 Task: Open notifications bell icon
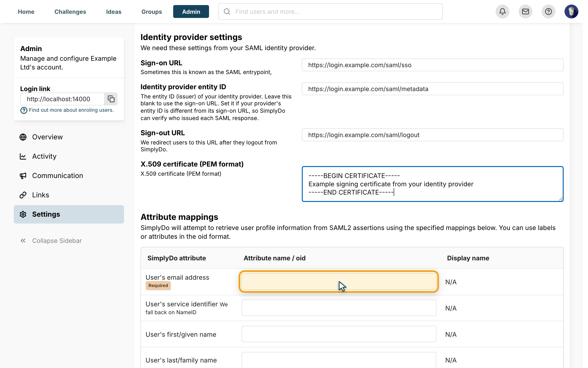503,11
